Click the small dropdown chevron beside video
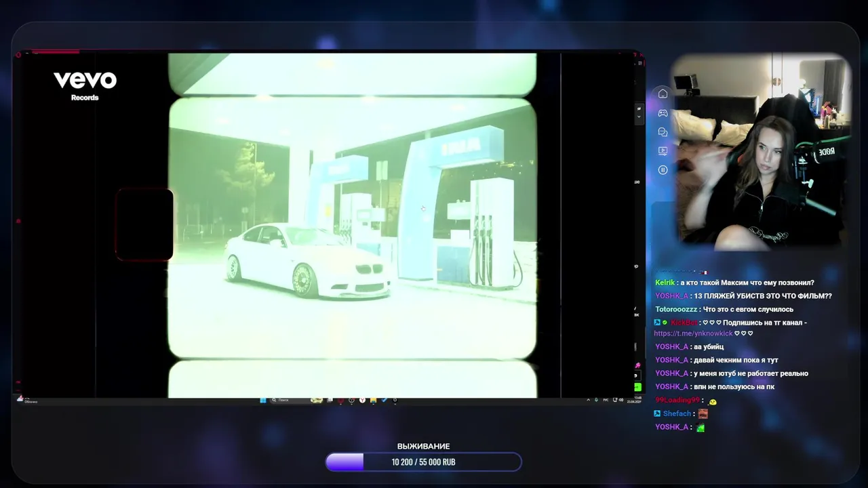 [x=638, y=117]
